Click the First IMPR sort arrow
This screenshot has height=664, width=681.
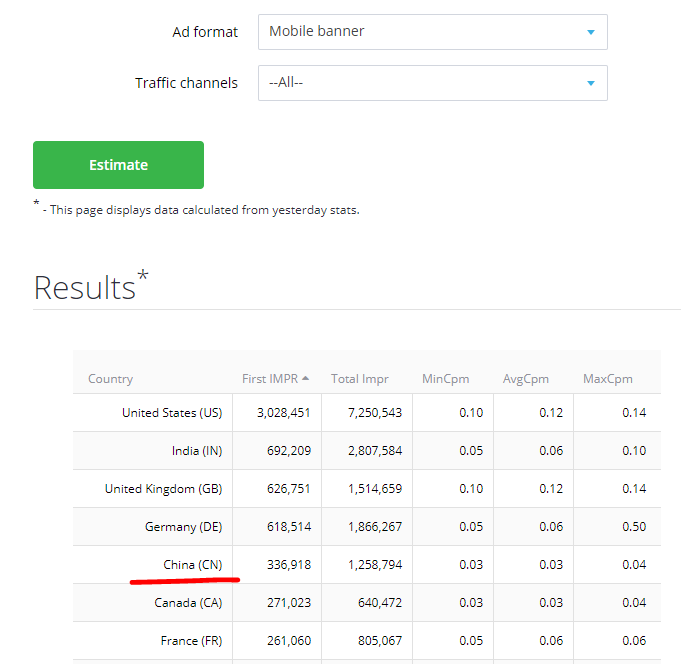[x=305, y=378]
